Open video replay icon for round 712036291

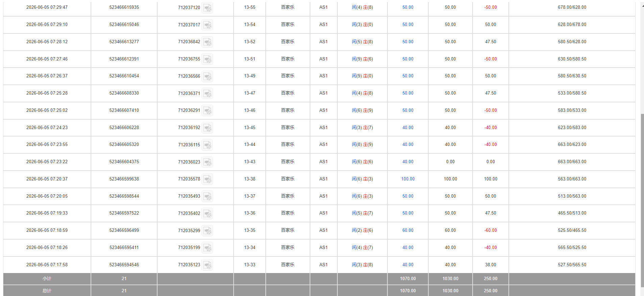click(207, 110)
